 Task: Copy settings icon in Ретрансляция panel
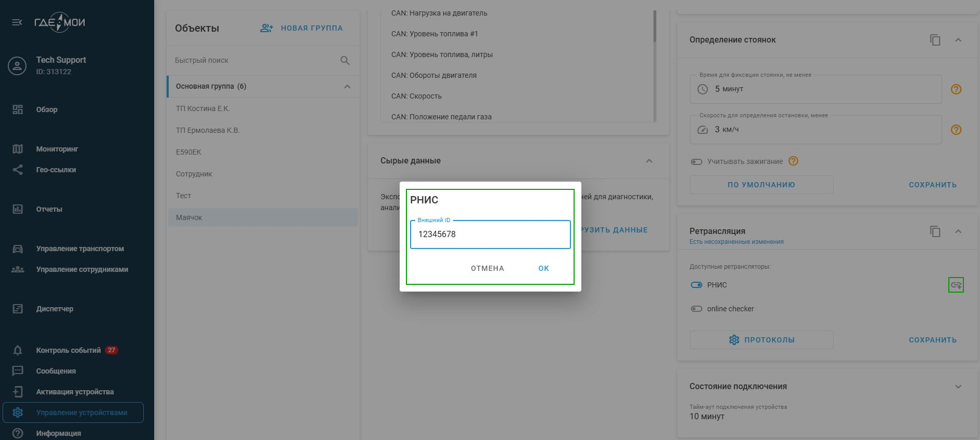(935, 231)
